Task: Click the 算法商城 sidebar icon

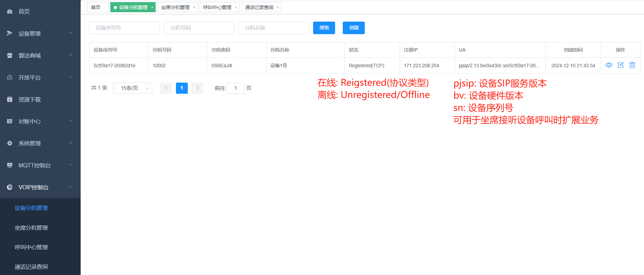Action: pyautogui.click(x=10, y=55)
